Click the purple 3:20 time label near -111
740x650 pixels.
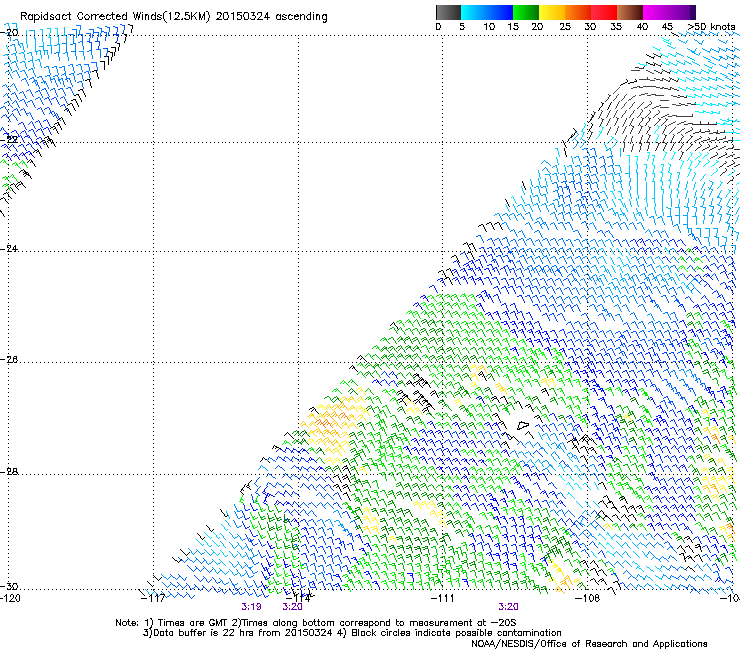508,607
